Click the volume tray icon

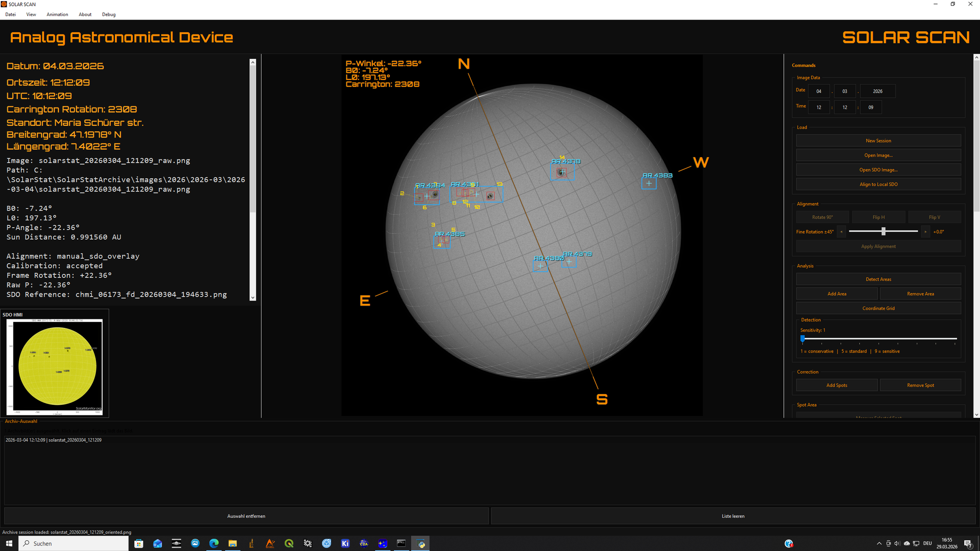(x=897, y=543)
